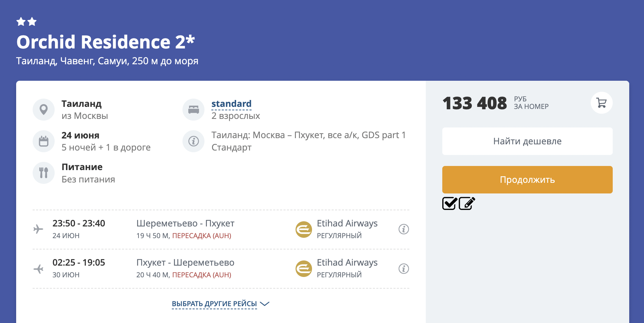Viewport: 644px width, 323px height.
Task: Click the chevron next to ВЫБРАТЬ ДРУГИЕ РЕЙСЫ
Action: [x=265, y=304]
